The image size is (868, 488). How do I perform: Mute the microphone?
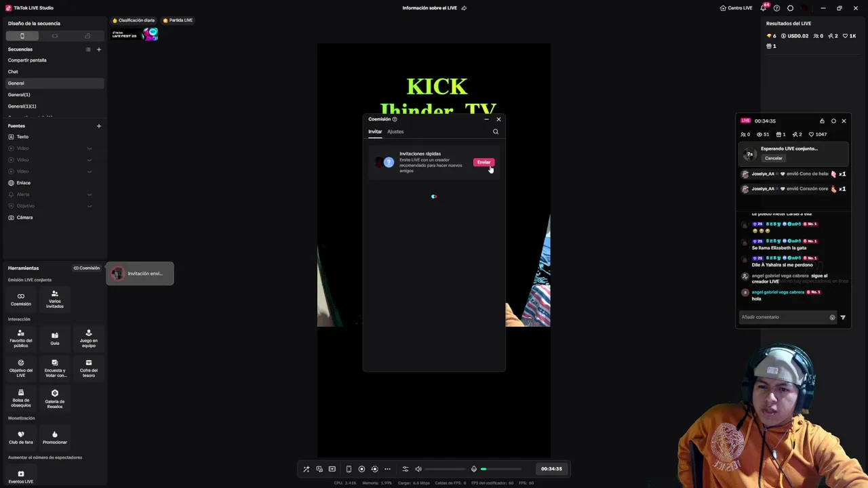474,469
